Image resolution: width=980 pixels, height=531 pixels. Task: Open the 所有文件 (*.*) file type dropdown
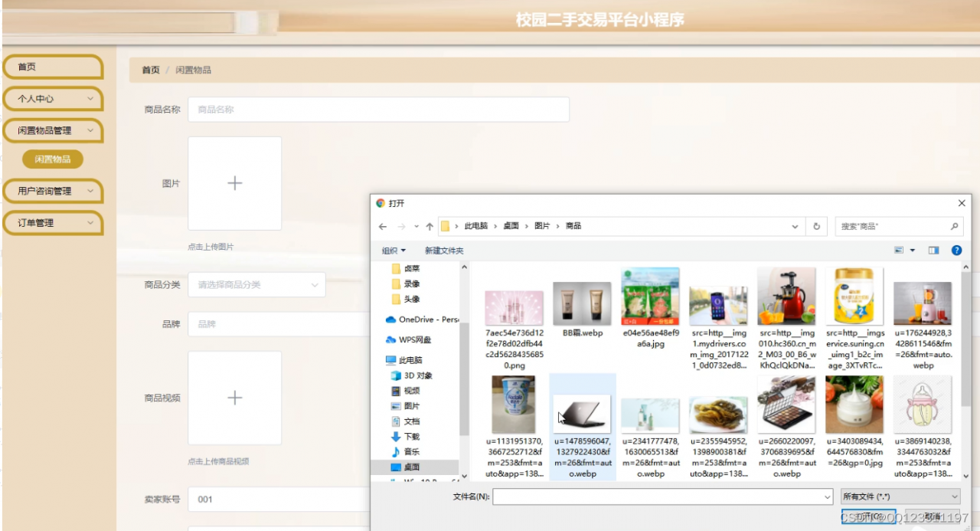coord(900,497)
